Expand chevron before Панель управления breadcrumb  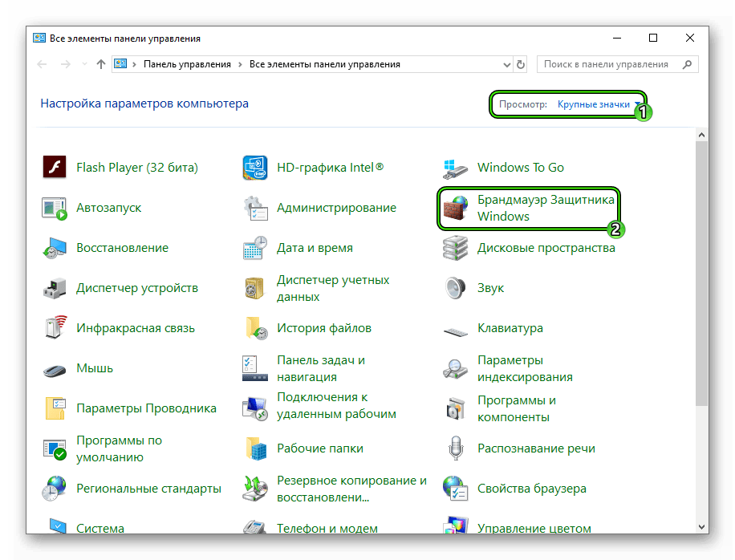135,65
